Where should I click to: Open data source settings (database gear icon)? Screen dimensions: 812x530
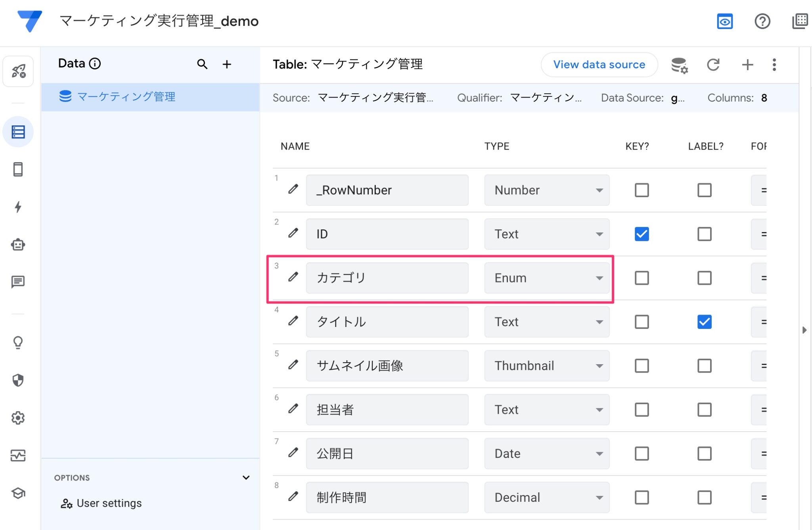(679, 65)
